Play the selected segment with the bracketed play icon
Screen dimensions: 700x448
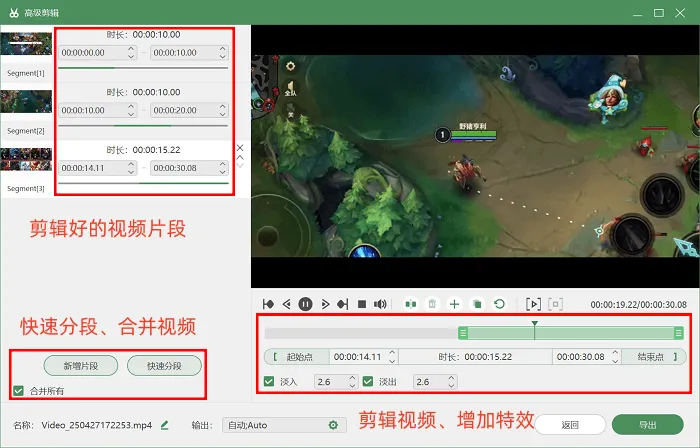pyautogui.click(x=533, y=304)
